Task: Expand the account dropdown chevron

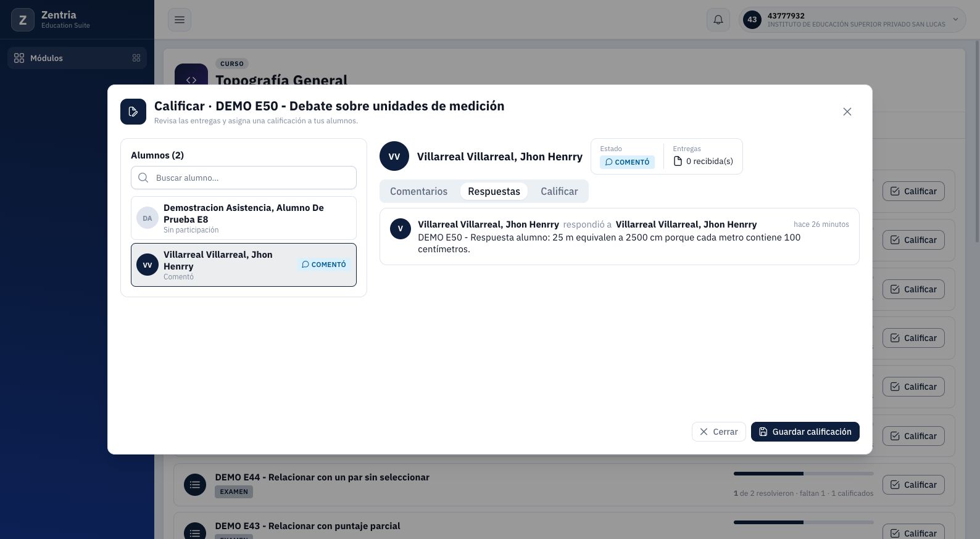Action: point(955,20)
